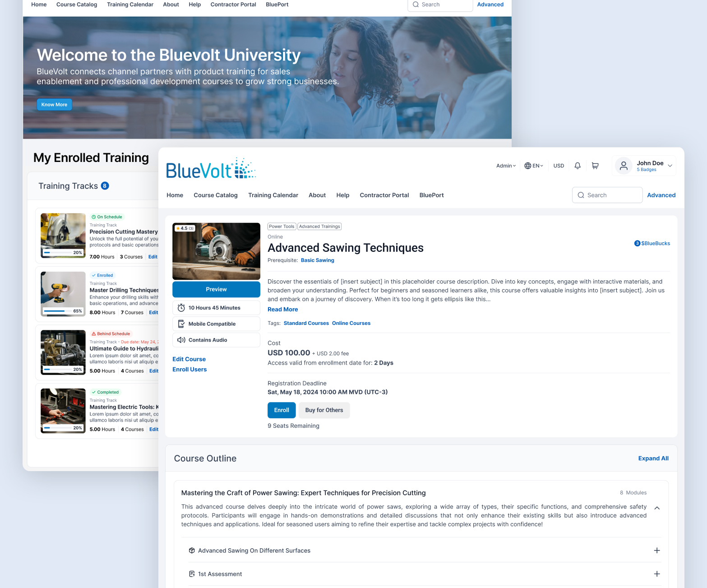The height and width of the screenshot is (588, 707).
Task: Collapse the Mastering the Craft of Power Sawing section
Action: point(657,508)
